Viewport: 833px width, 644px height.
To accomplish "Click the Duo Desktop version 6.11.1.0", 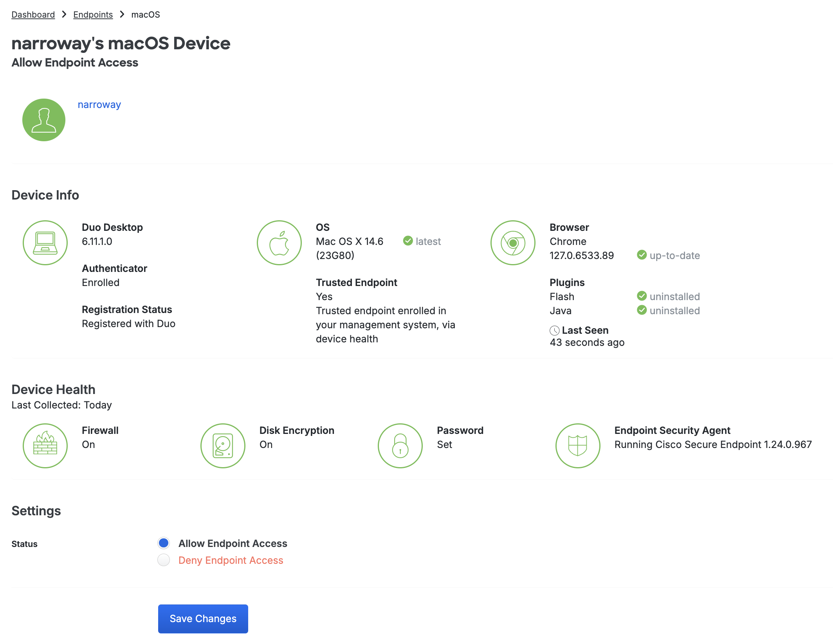I will [97, 241].
